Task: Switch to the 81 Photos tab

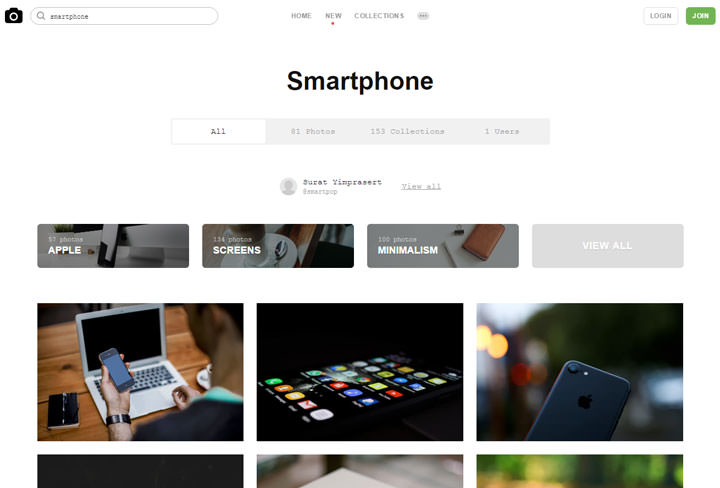Action: pos(313,131)
